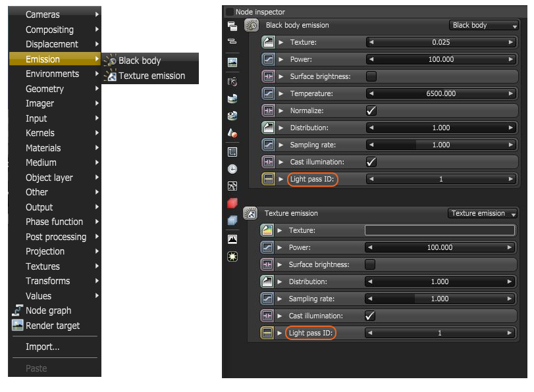Click the water drop medium icon in sidebar

click(232, 134)
